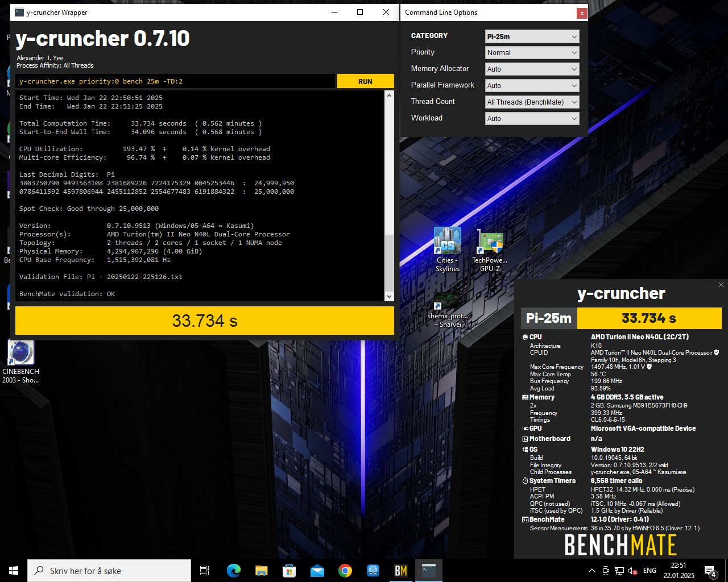Open the CATEGORY dropdown showing Pi-25m

532,36
